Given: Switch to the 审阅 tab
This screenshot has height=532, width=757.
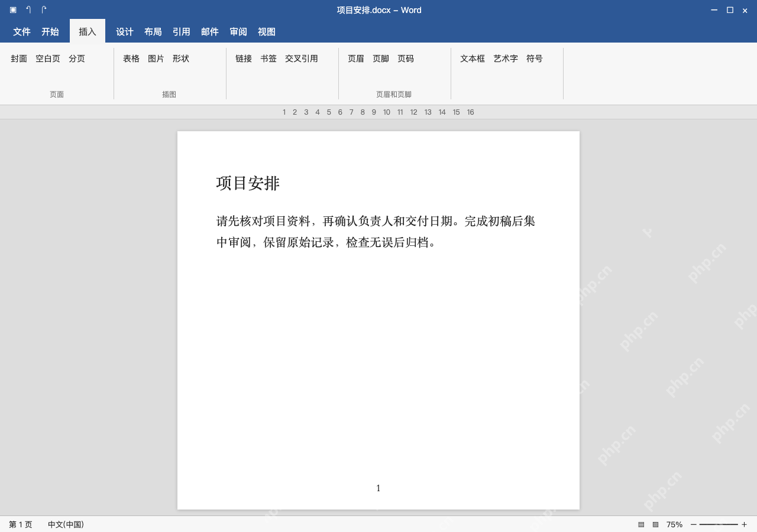Looking at the screenshot, I should 238,32.
